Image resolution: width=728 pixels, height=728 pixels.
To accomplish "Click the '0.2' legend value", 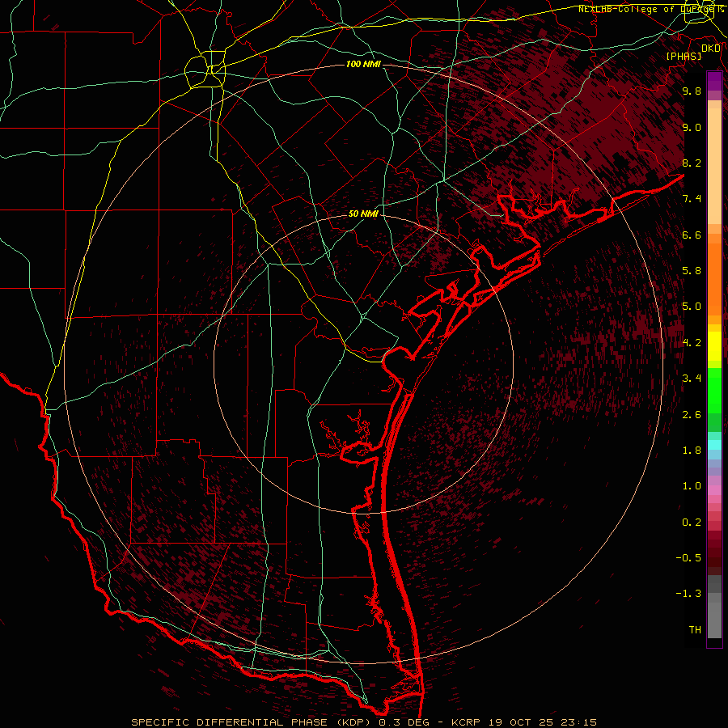I will point(692,523).
